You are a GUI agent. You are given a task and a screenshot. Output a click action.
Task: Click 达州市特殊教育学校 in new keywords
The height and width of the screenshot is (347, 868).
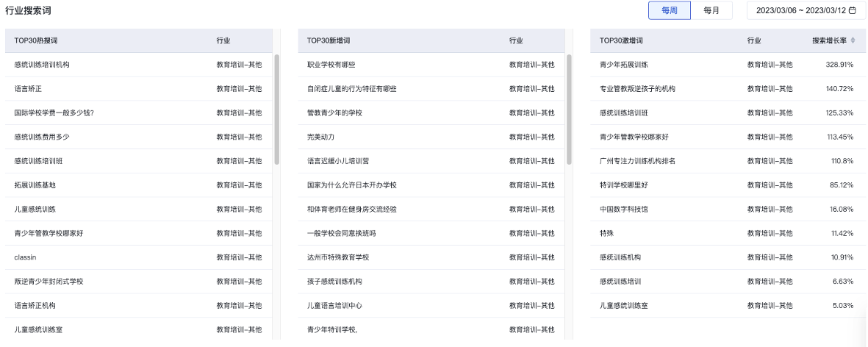(337, 257)
